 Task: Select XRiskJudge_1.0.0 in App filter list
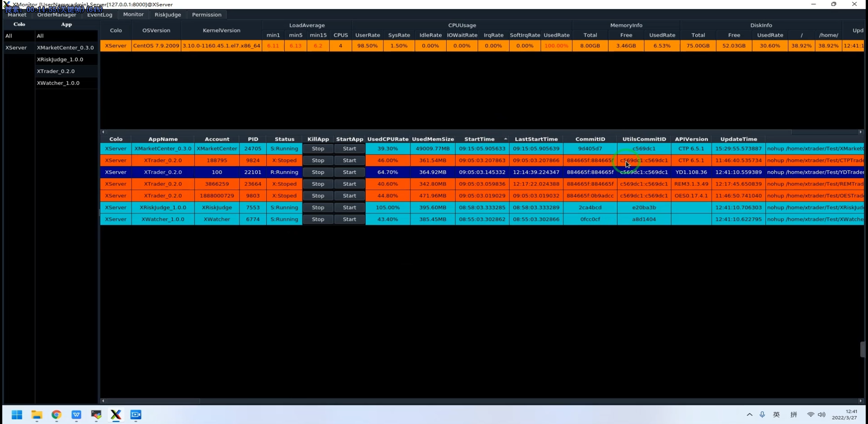[66, 60]
